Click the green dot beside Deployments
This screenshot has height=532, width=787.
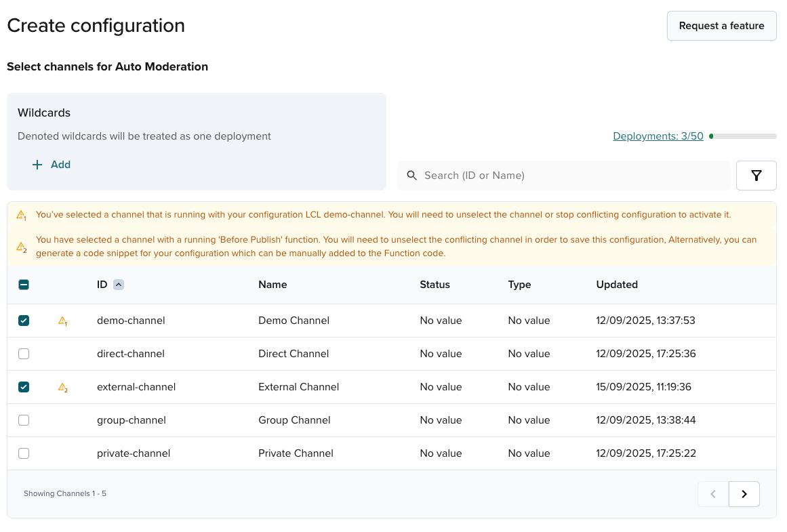[712, 136]
